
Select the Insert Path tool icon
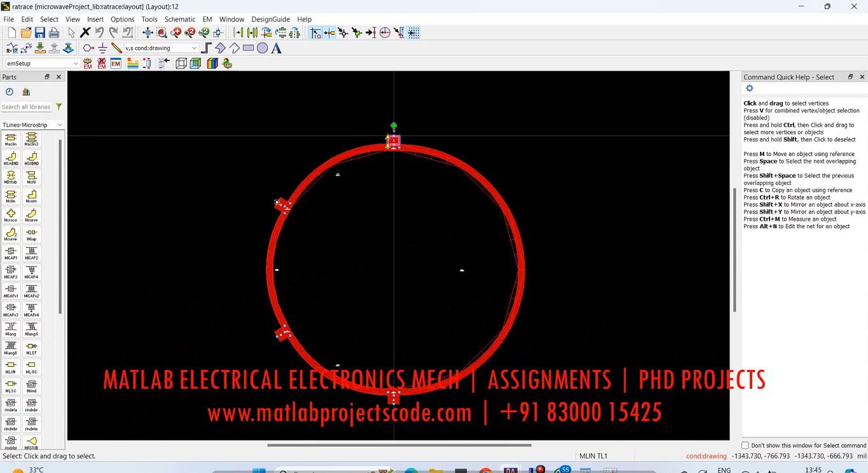point(206,48)
